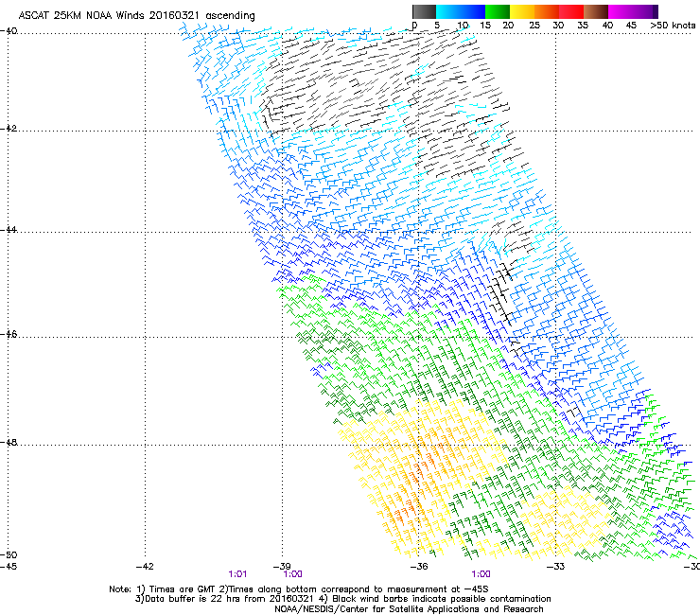Click the legend label '45'

click(x=631, y=25)
